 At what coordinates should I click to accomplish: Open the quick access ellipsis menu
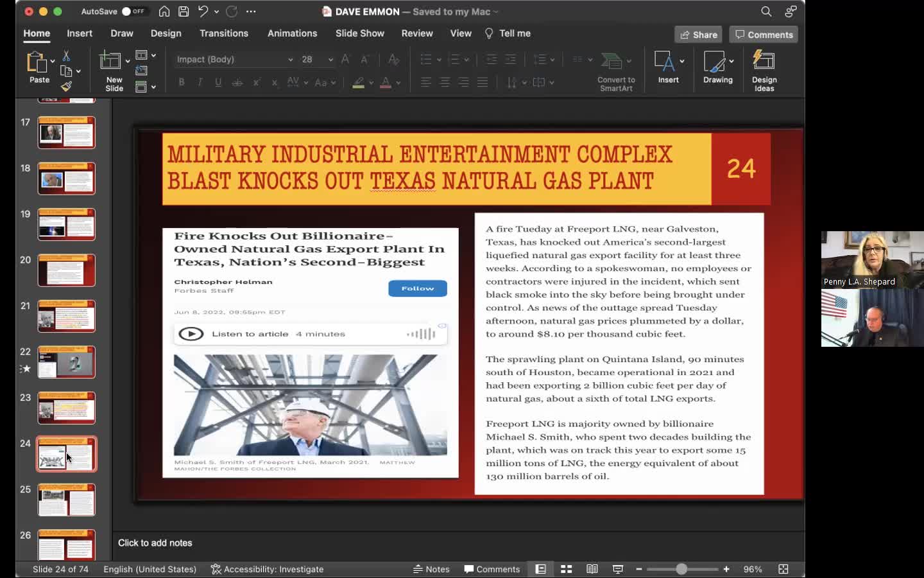click(x=251, y=12)
